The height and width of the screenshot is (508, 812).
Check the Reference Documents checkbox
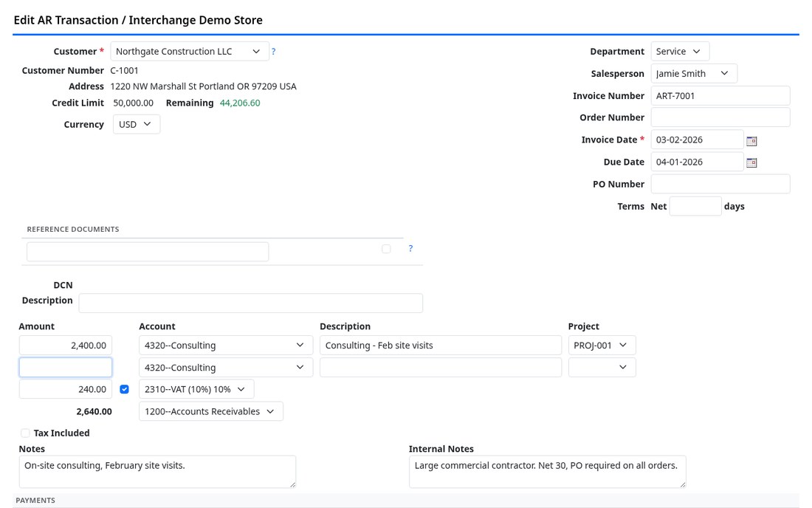tap(386, 249)
